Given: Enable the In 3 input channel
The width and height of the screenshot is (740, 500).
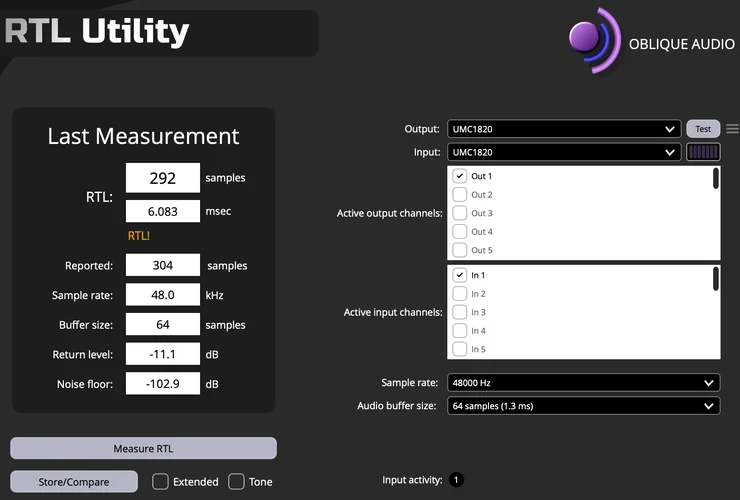Looking at the screenshot, I should point(460,312).
